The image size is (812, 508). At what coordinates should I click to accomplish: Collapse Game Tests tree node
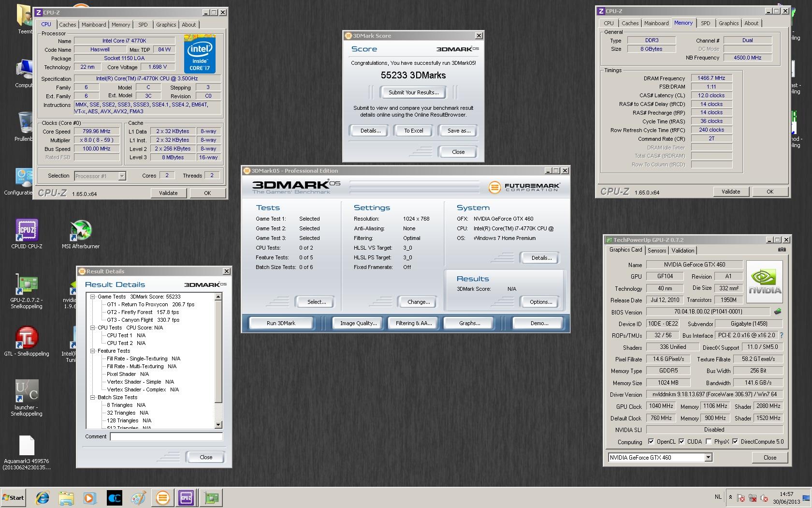pyautogui.click(x=92, y=297)
